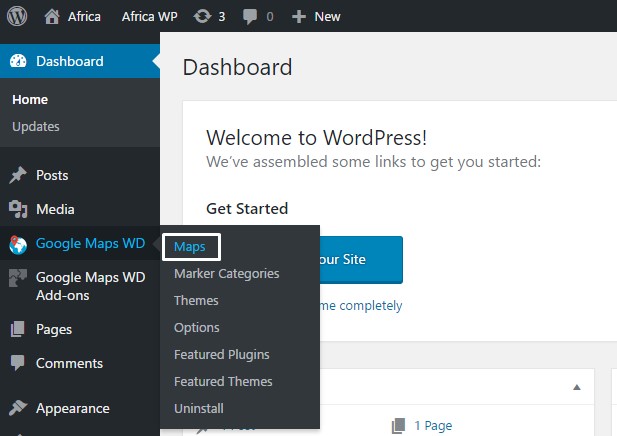Image resolution: width=617 pixels, height=436 pixels.
Task: Open Google Maps WD Add-ons menu
Action: click(90, 286)
